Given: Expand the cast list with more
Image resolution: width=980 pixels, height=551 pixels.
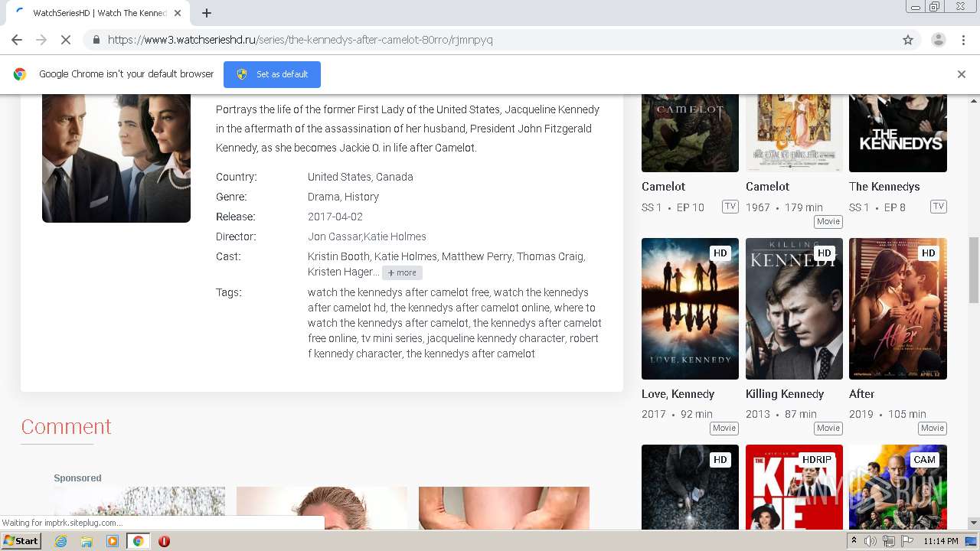Looking at the screenshot, I should tap(402, 272).
